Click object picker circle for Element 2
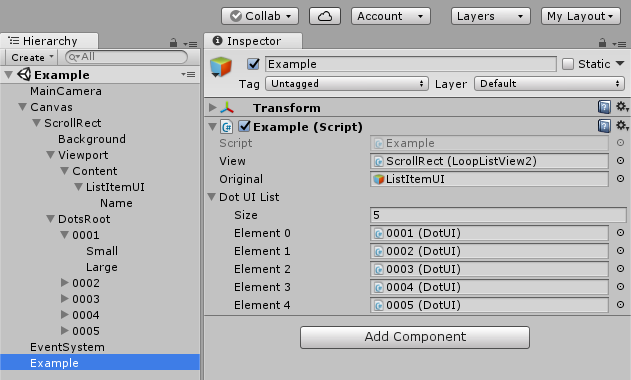The width and height of the screenshot is (631, 380). pyautogui.click(x=621, y=268)
